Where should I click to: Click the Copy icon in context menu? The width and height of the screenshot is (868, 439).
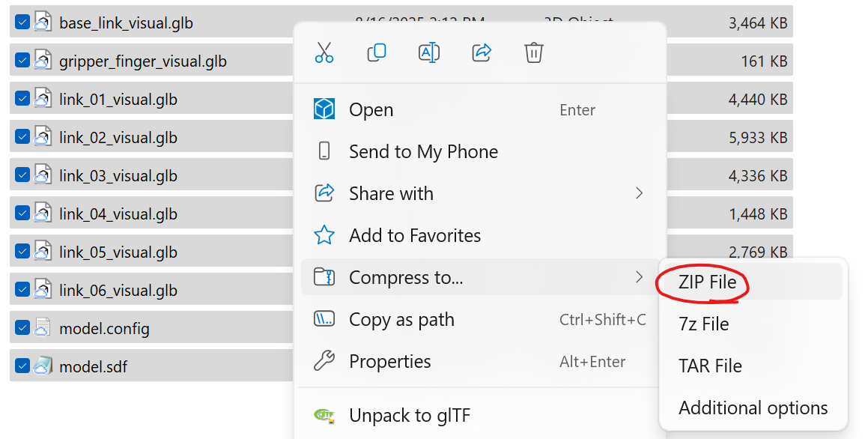pyautogui.click(x=376, y=52)
